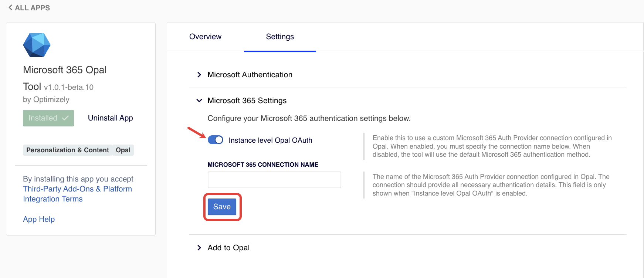The width and height of the screenshot is (644, 278).
Task: Click Uninstall App
Action: click(x=110, y=118)
